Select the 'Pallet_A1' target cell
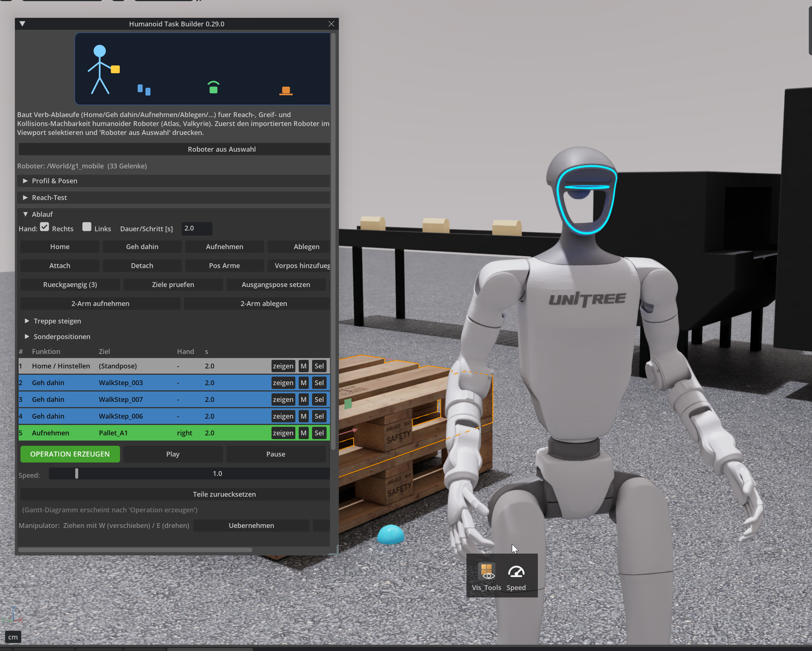The height and width of the screenshot is (651, 812). point(113,433)
